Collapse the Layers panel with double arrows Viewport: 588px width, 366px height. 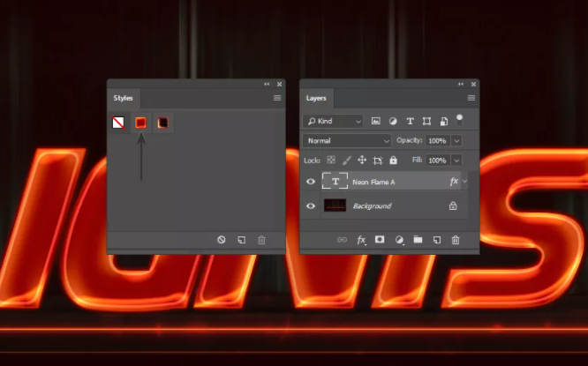tap(461, 84)
